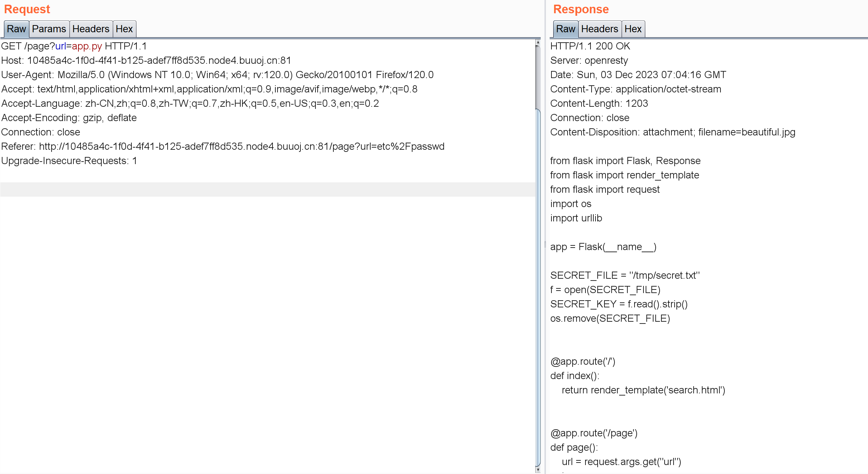
Task: Click 'from flask import render_template' line
Action: pyautogui.click(x=625, y=175)
